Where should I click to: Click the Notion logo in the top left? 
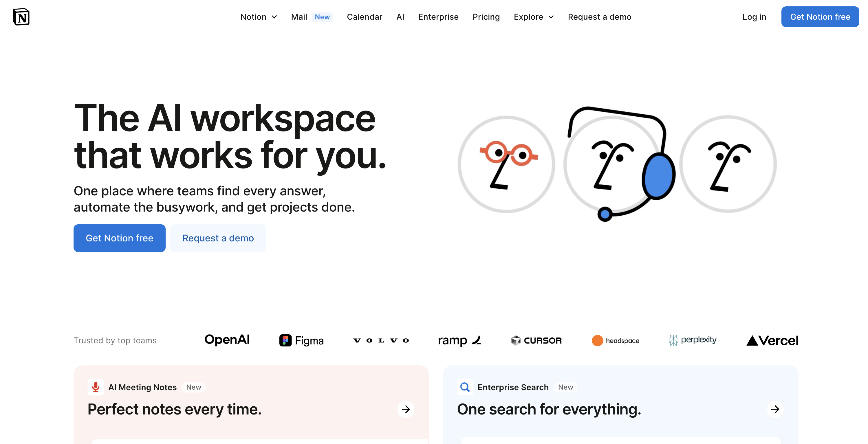21,16
